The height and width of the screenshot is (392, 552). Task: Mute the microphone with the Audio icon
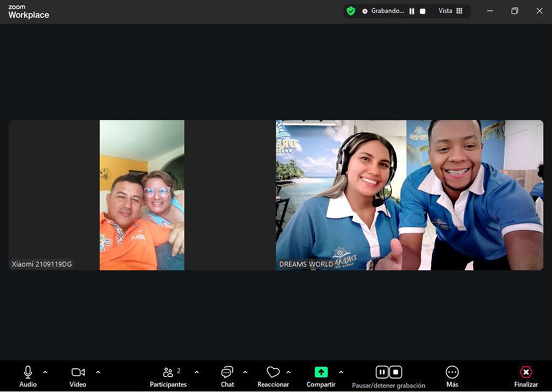(x=28, y=372)
